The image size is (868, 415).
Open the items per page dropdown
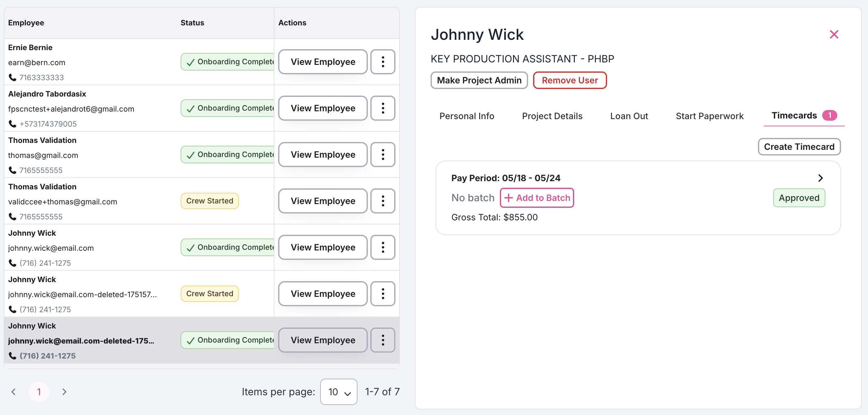339,392
